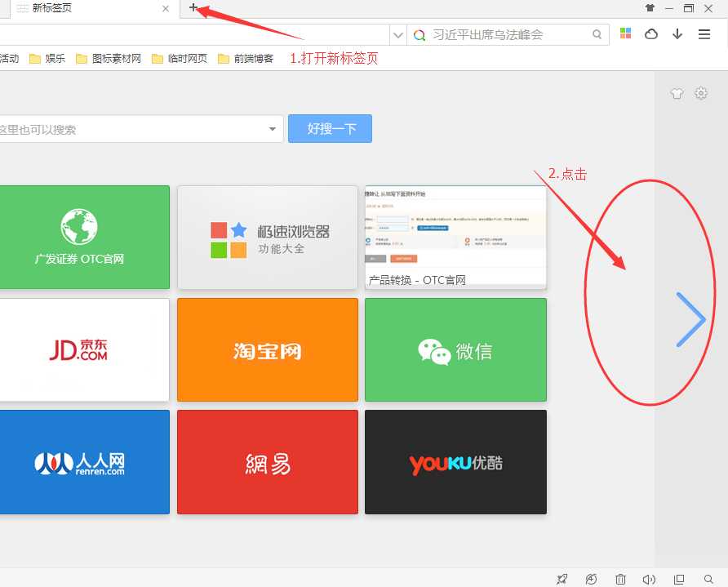Open page zoom magnifier icon
Image resolution: width=728 pixels, height=587 pixels.
tap(708, 579)
